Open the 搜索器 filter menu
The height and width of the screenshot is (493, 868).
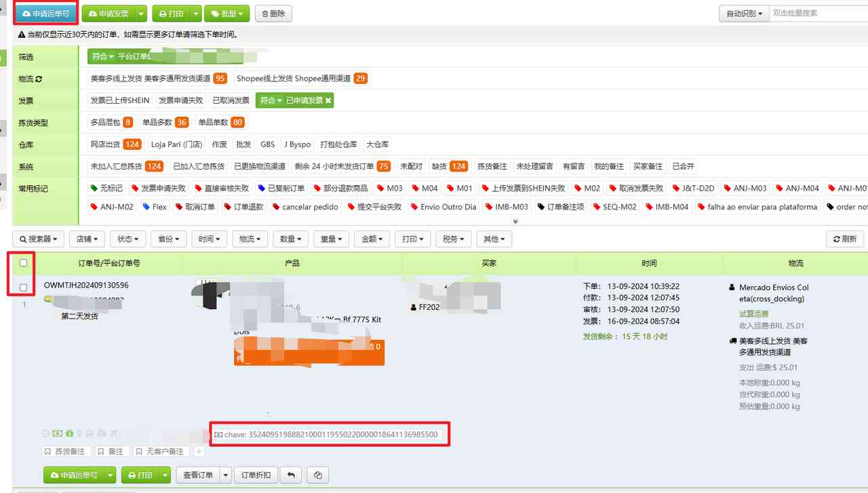coord(39,239)
